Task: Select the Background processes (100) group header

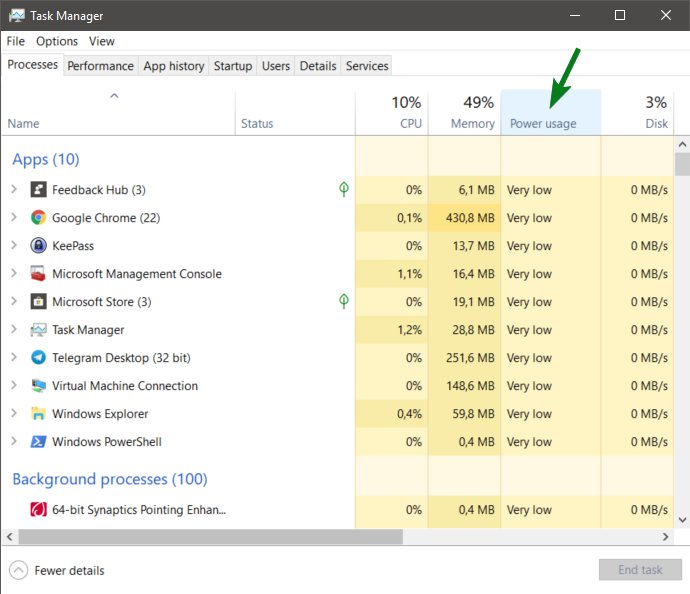Action: pyautogui.click(x=110, y=479)
